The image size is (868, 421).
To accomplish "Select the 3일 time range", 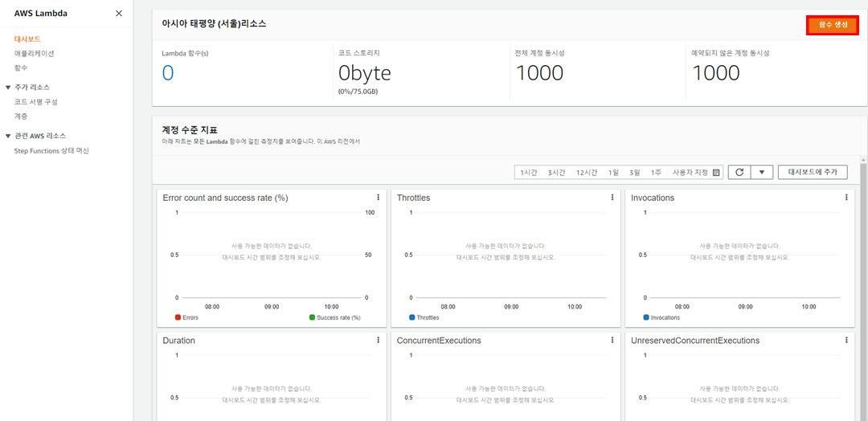I will click(634, 173).
